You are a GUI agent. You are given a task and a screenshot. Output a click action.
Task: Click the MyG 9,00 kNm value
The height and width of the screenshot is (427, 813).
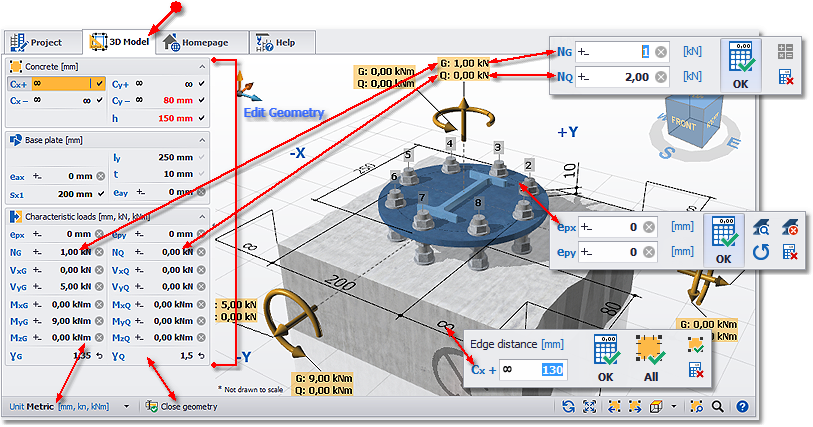71,321
